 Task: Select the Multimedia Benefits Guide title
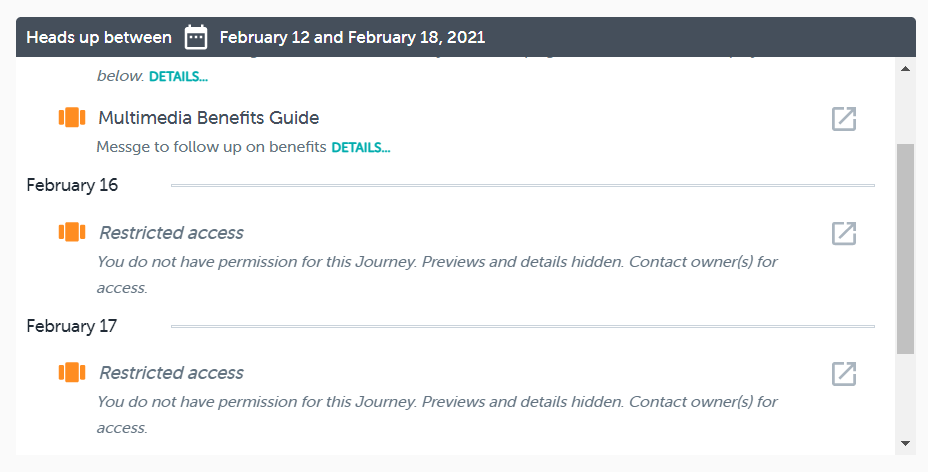(208, 118)
